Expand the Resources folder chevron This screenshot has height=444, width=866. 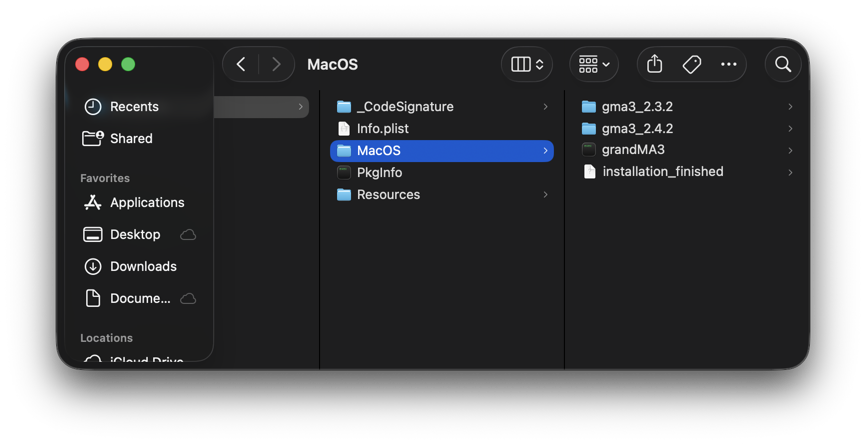[545, 194]
